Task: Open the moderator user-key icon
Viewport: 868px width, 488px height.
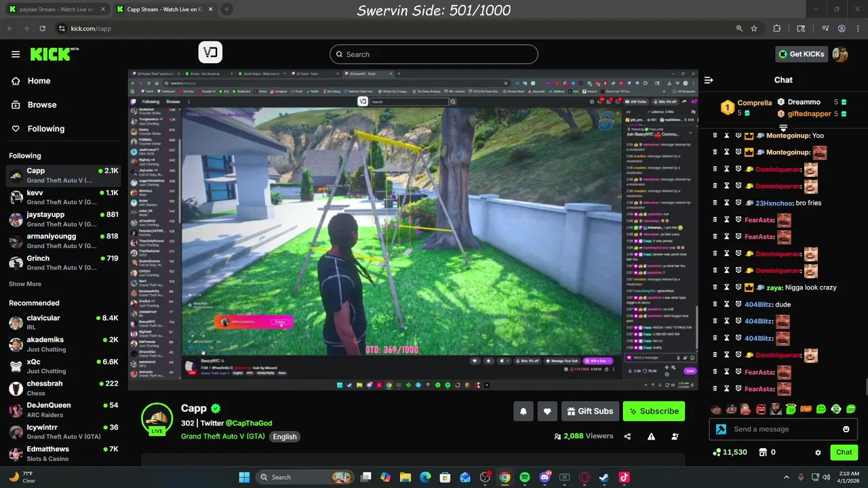Action: click(675, 436)
